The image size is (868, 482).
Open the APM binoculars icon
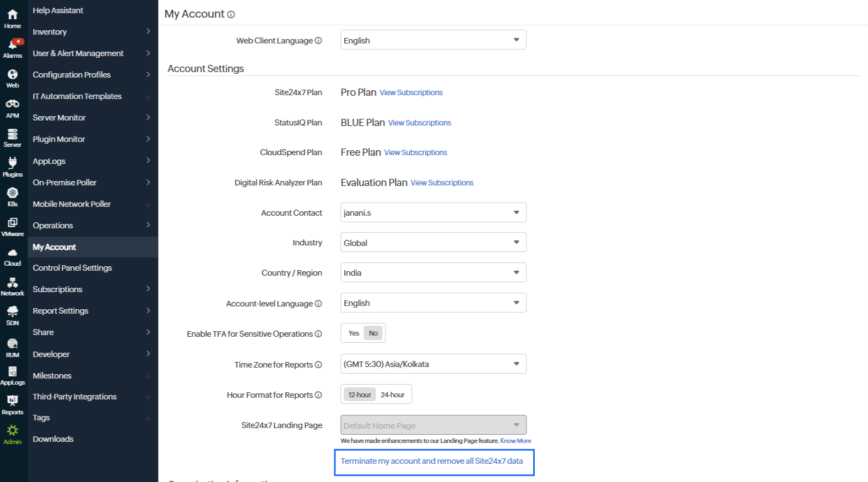(x=13, y=108)
